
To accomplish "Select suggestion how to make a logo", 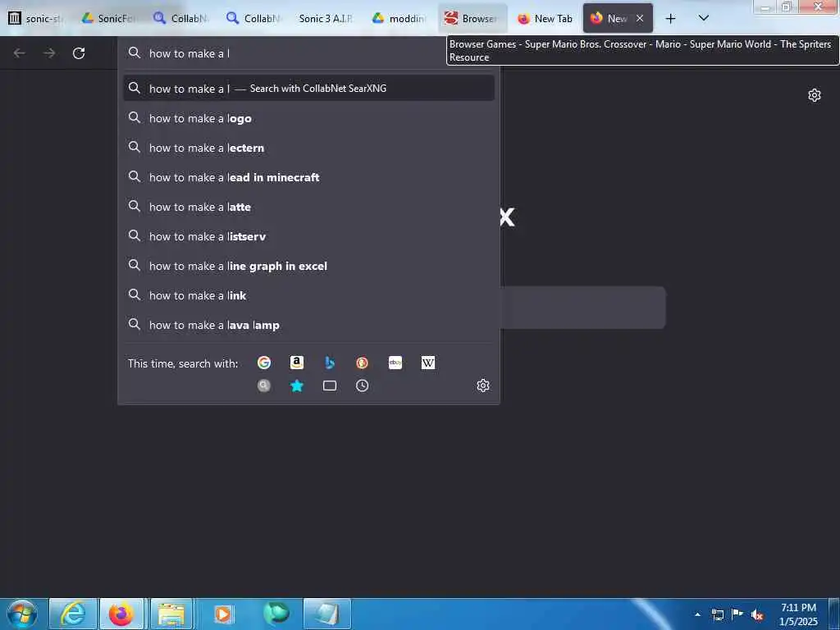I will coord(308,118).
